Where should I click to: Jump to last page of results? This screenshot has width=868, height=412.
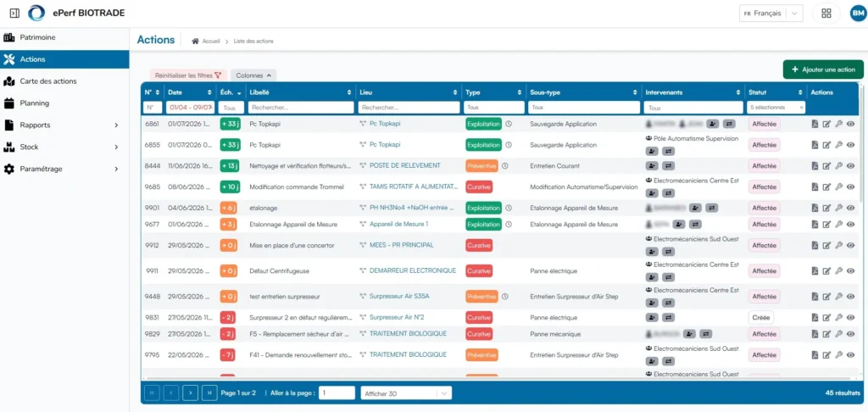click(x=209, y=393)
